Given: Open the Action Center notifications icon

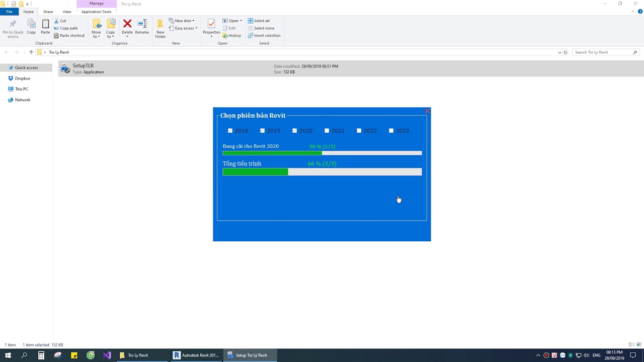Looking at the screenshot, I should pyautogui.click(x=633, y=355).
